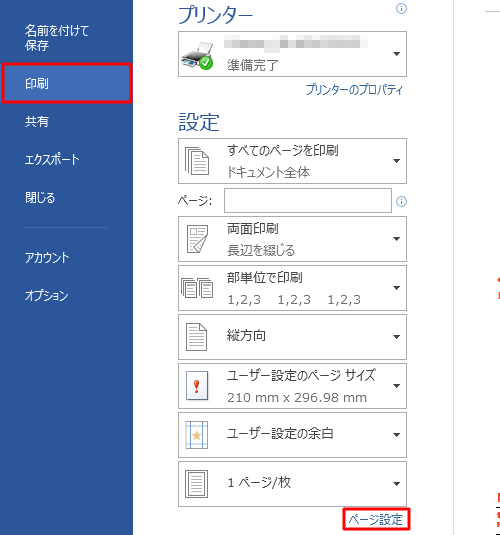Select 印刷 in the sidebar

[67, 83]
